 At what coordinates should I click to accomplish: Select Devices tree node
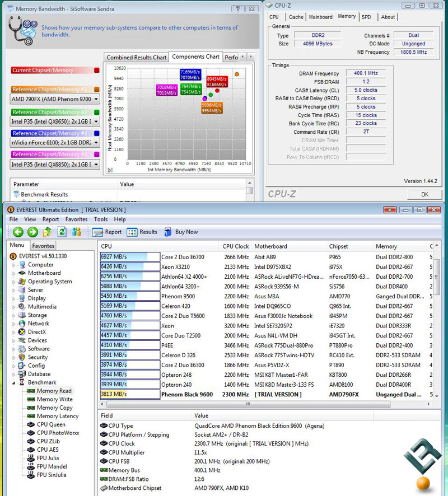click(x=38, y=340)
